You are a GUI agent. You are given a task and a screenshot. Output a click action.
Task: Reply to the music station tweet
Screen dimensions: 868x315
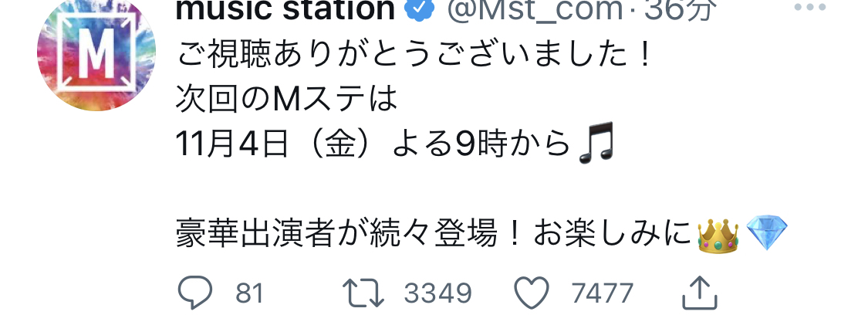195,293
